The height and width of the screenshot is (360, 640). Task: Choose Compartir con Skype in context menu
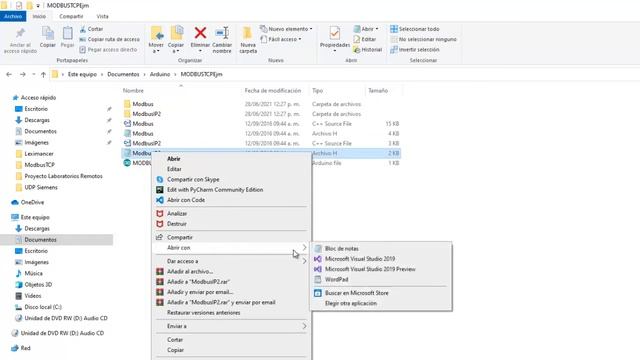(193, 179)
